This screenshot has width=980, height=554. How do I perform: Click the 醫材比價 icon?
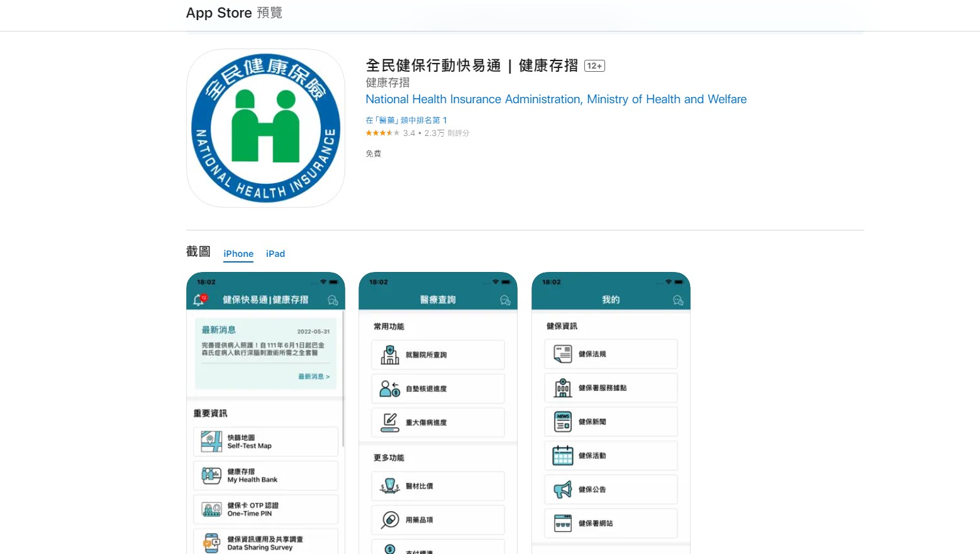pos(390,486)
